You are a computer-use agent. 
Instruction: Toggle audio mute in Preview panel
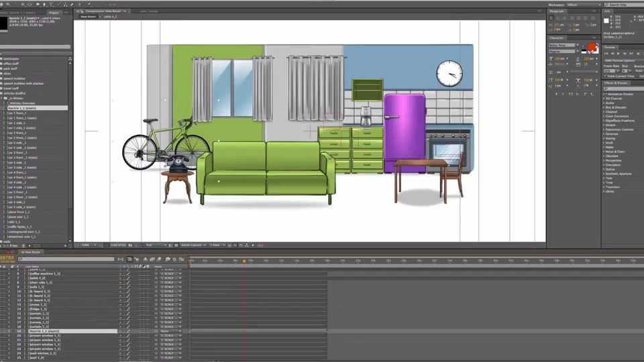click(638, 54)
